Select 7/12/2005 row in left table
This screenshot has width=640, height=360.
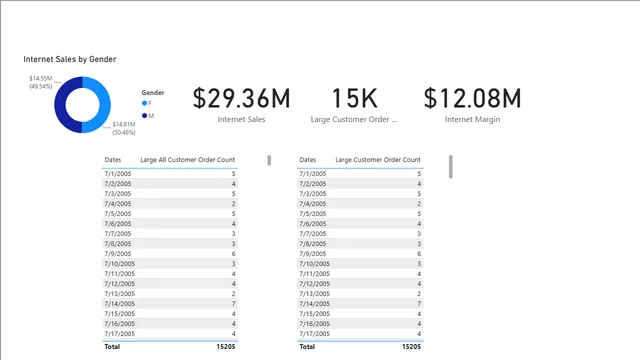tap(170, 284)
